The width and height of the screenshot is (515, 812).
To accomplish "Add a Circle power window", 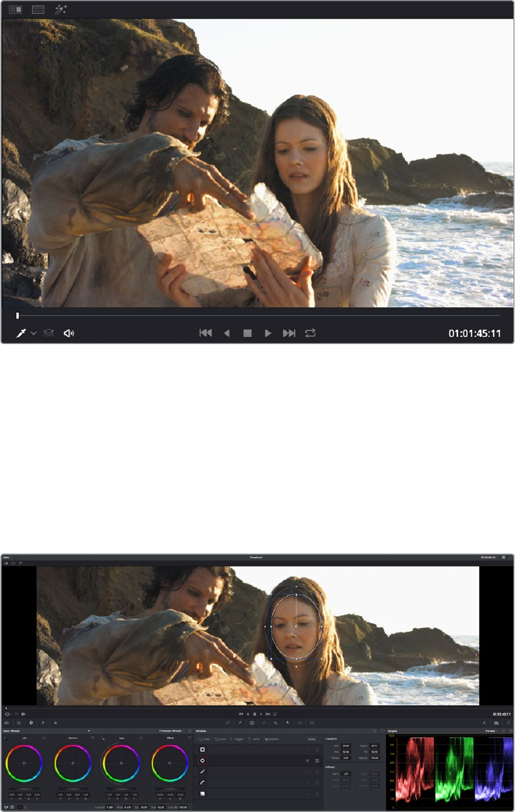I will point(220,739).
